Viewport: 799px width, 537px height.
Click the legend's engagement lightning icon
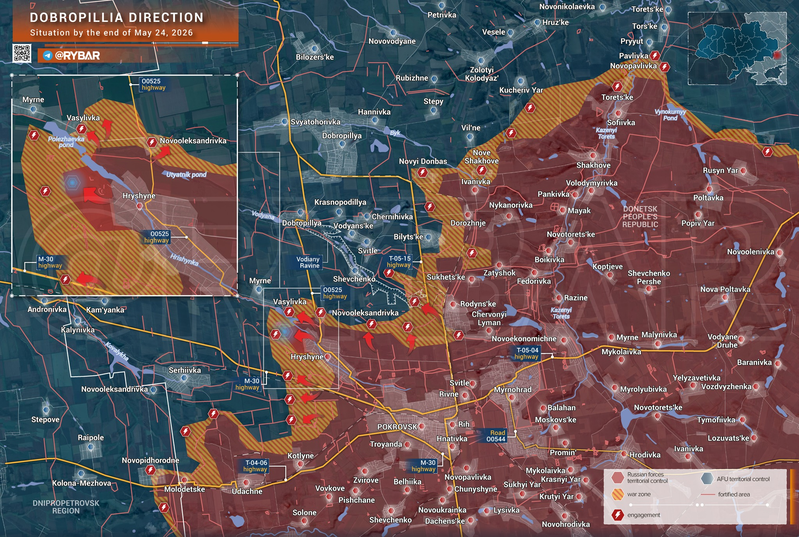point(618,515)
